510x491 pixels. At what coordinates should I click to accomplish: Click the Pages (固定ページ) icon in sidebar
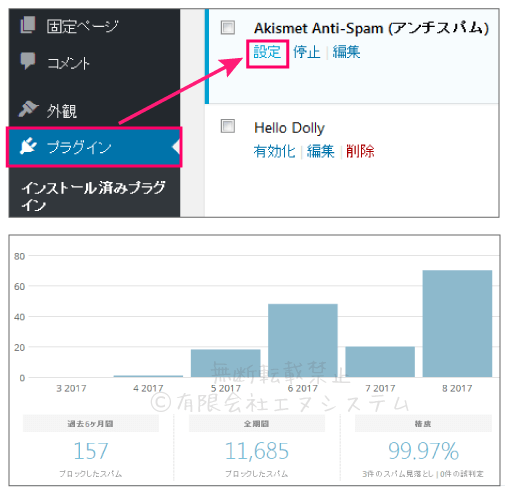(28, 25)
